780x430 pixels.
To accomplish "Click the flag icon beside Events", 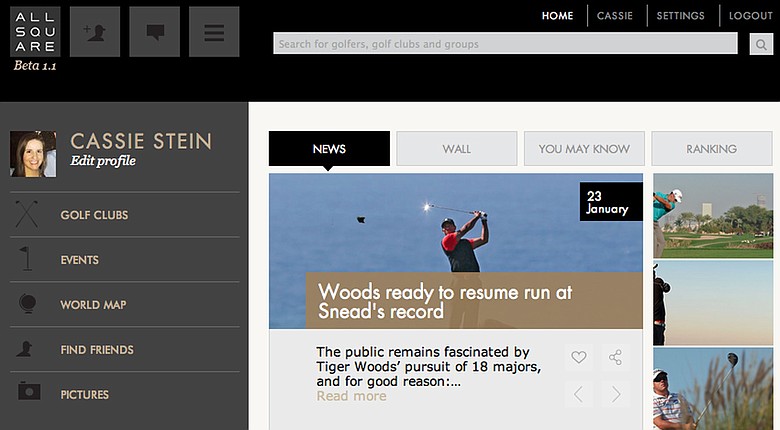I will [x=25, y=259].
